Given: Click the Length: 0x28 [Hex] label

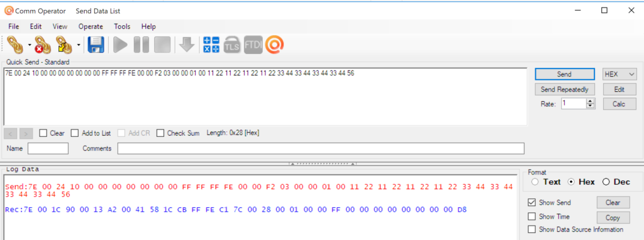Looking at the screenshot, I should pyautogui.click(x=233, y=133).
